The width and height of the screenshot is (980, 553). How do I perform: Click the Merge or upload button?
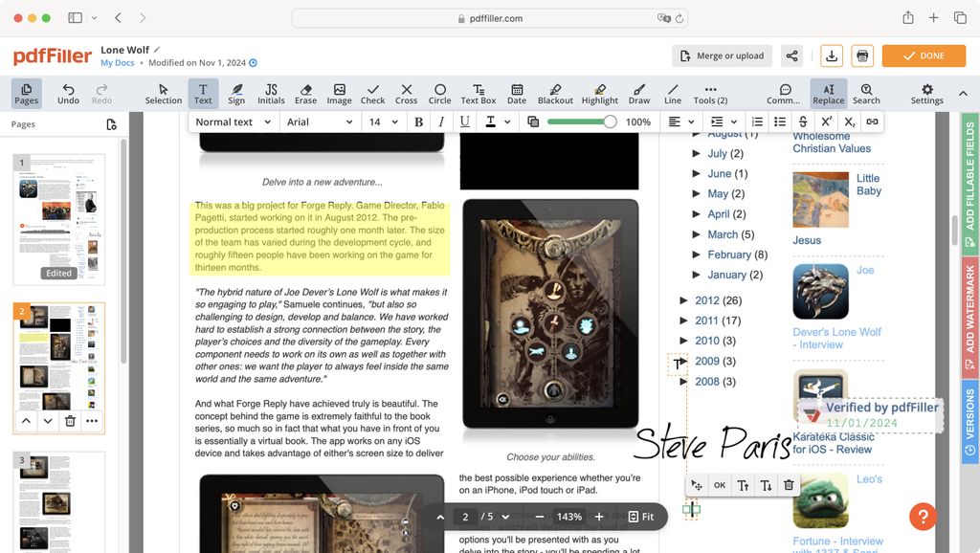pos(721,55)
